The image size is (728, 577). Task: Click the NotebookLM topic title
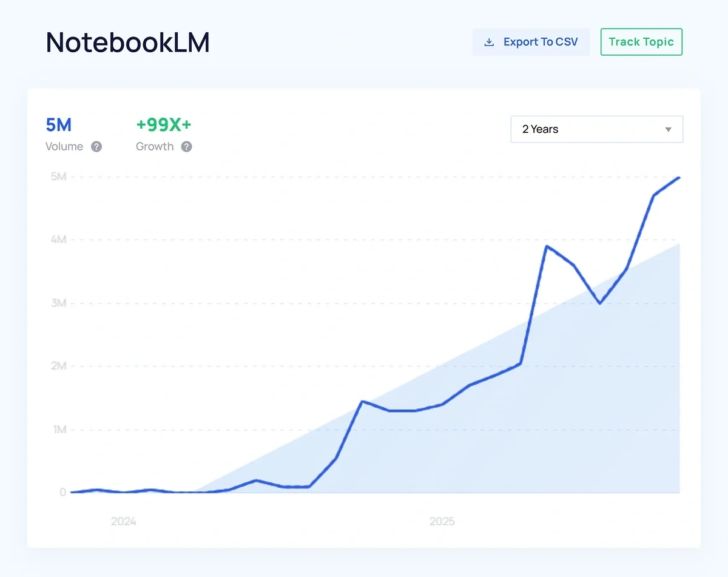pos(128,43)
